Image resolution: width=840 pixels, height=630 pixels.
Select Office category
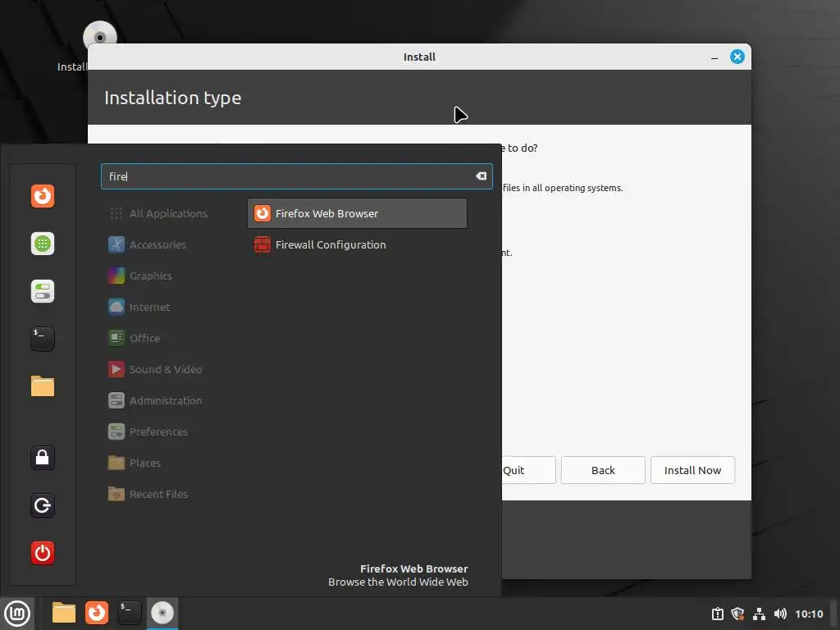[135, 338]
